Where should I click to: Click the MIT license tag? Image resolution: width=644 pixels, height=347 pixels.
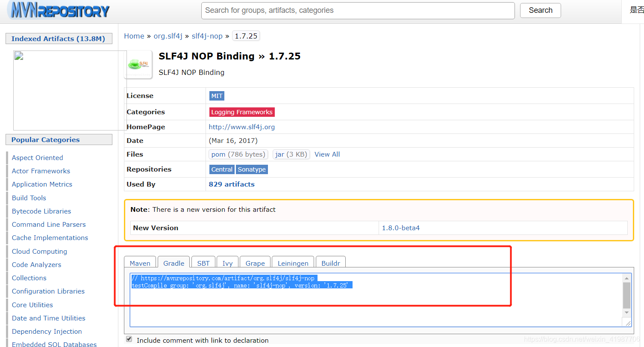coord(217,96)
